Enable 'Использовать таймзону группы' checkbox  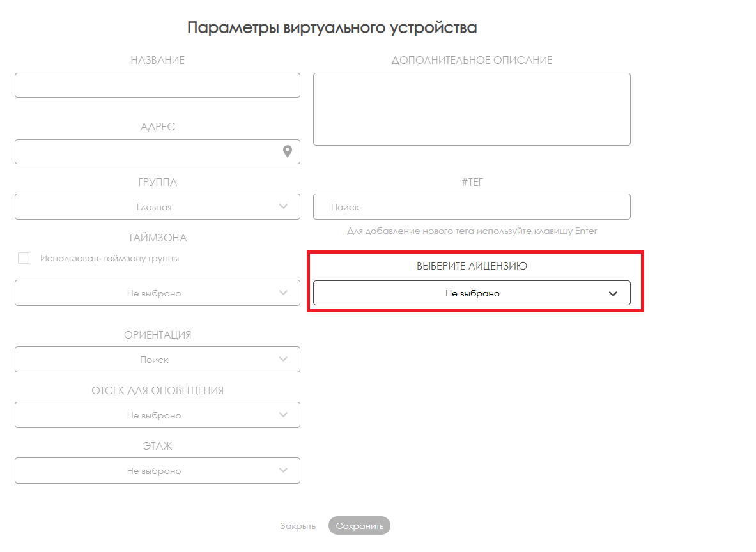pyautogui.click(x=24, y=258)
